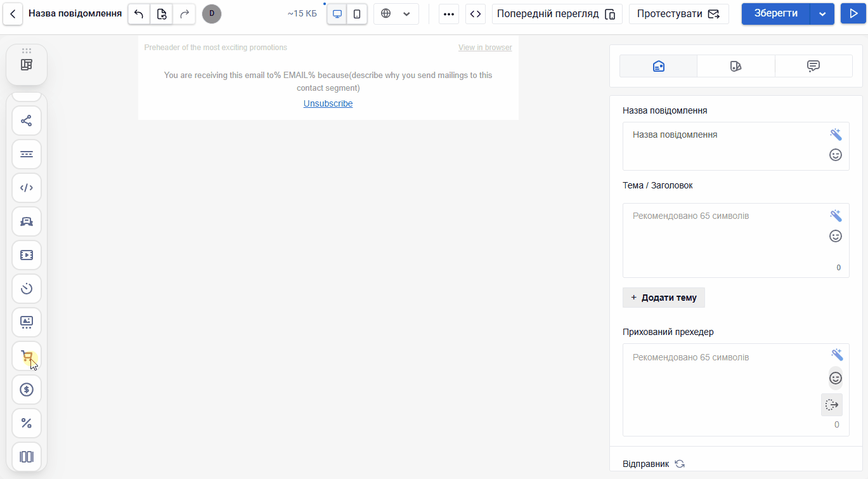Click the Unsubscribe link
This screenshot has width=868, height=479.
328,103
